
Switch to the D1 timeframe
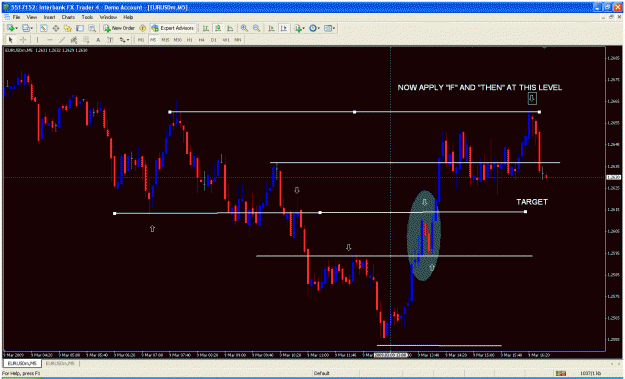pos(214,40)
